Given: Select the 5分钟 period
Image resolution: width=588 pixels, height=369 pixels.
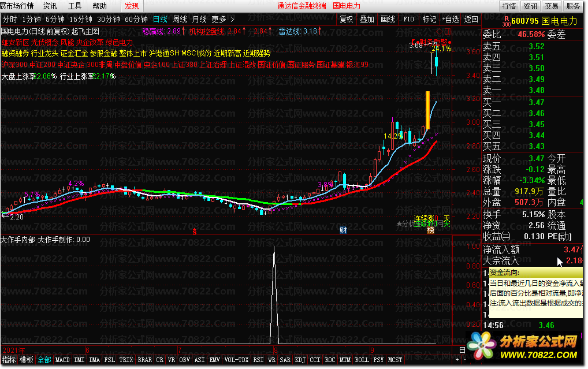Looking at the screenshot, I should click(55, 19).
